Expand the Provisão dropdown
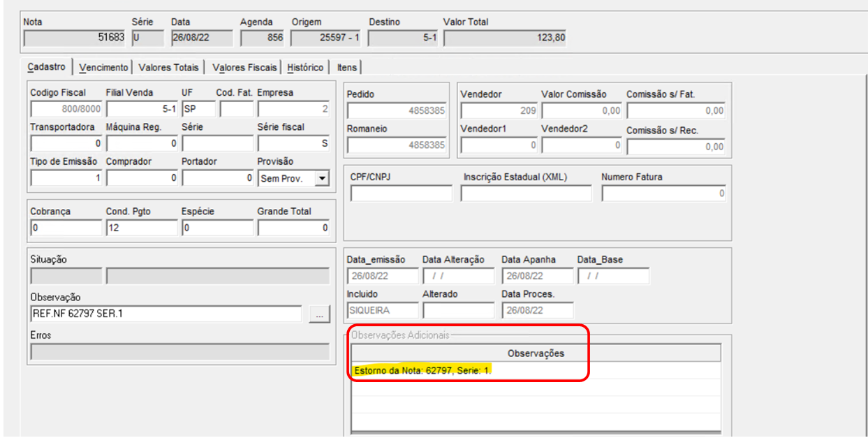Viewport: 868px width, 438px height. point(321,178)
